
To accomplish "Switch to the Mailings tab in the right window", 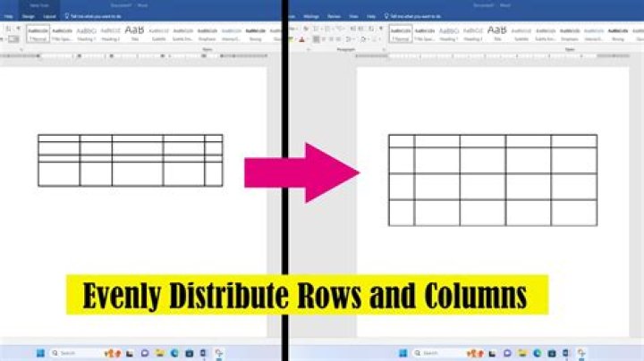I will (x=311, y=16).
